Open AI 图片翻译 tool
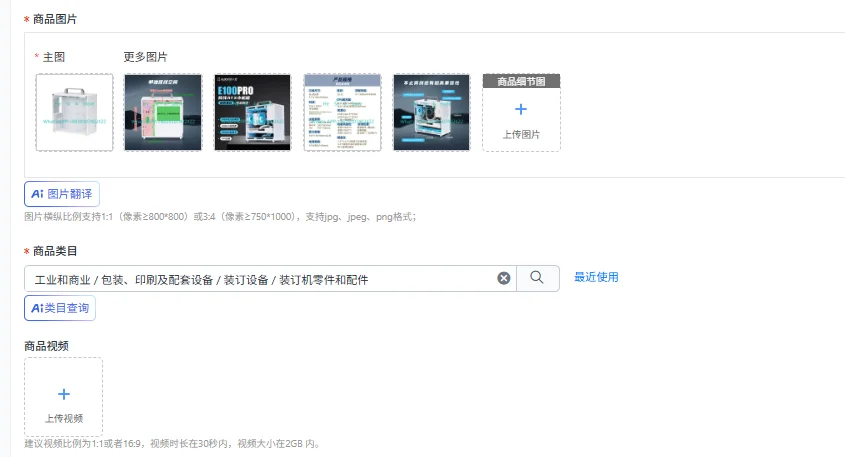845x457 pixels. (x=62, y=194)
